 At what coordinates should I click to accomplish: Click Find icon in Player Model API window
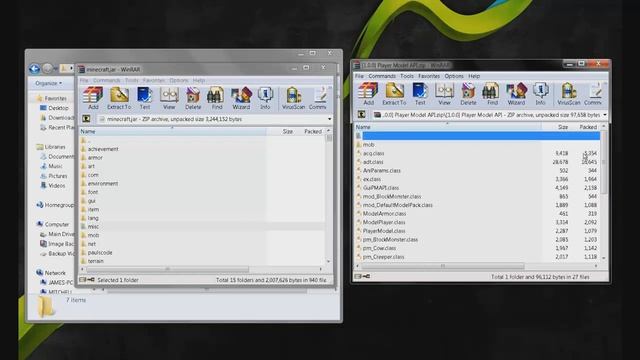pos(492,94)
